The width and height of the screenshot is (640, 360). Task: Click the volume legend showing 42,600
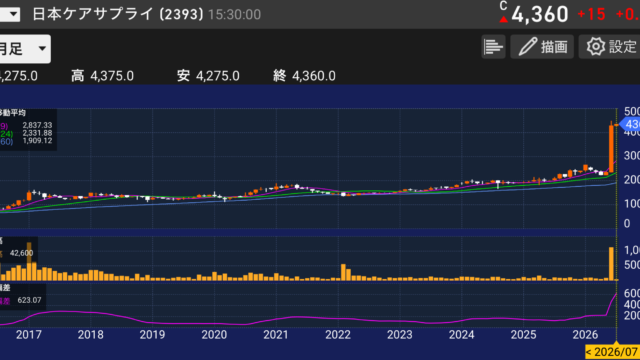pos(19,250)
